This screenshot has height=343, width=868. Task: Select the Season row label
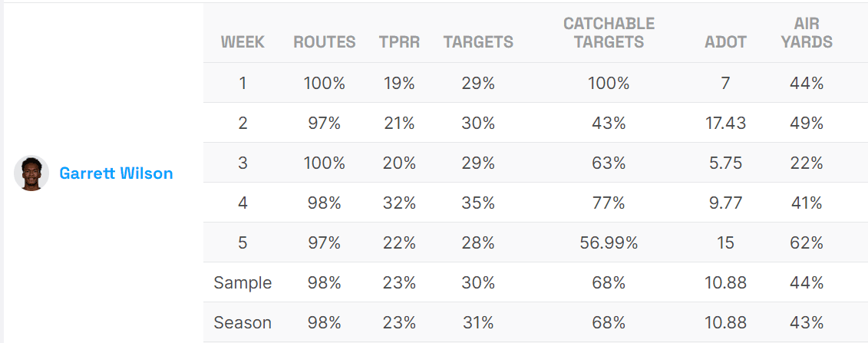243,322
